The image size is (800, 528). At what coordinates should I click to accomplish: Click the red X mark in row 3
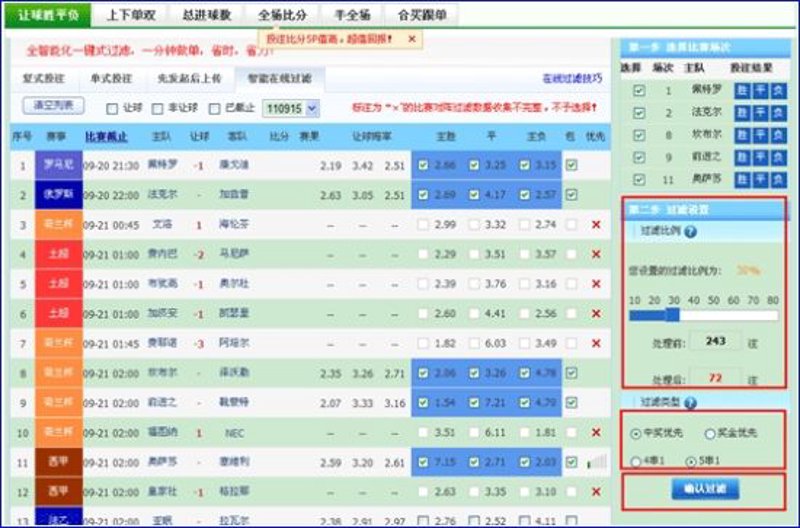[x=595, y=224]
